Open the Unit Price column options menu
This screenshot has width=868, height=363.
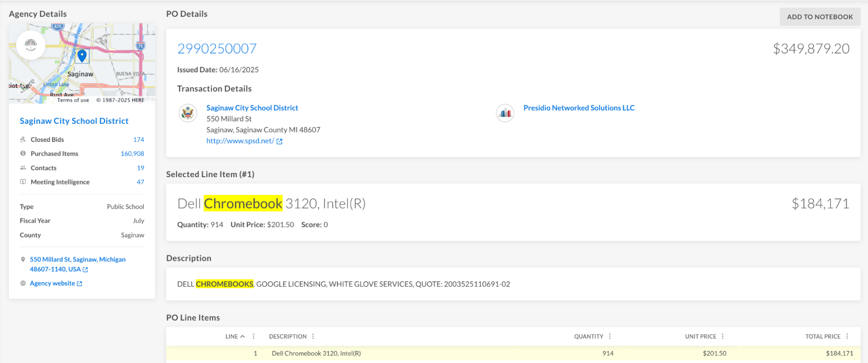(723, 337)
